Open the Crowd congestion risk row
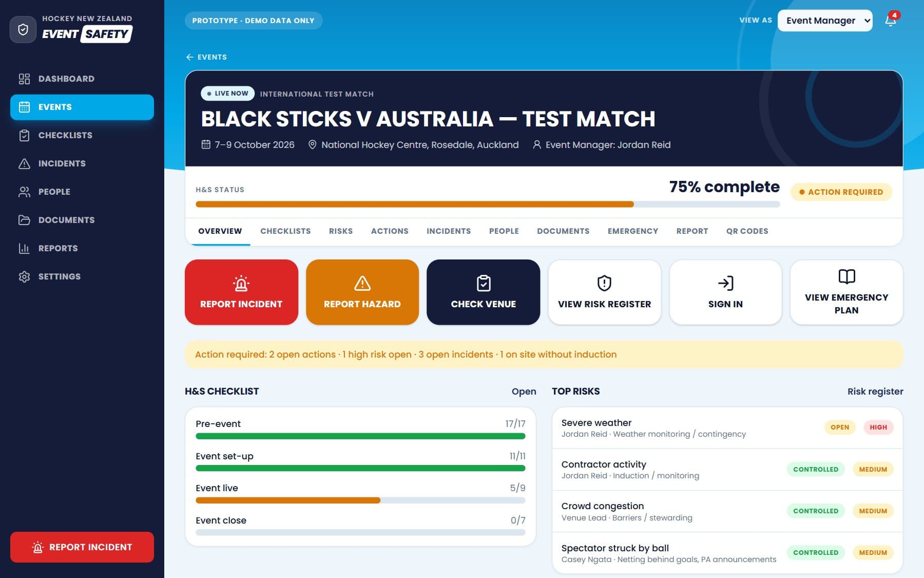924x578 pixels. click(727, 511)
